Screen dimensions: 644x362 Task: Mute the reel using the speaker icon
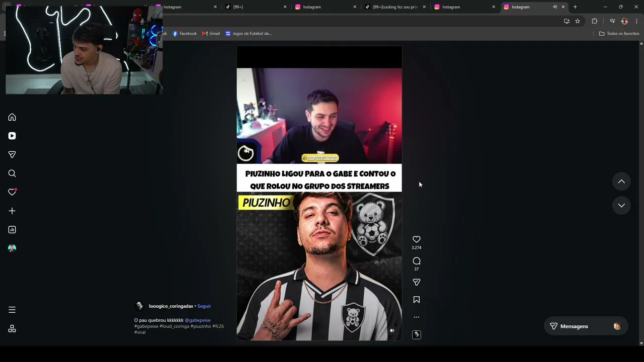tap(392, 330)
